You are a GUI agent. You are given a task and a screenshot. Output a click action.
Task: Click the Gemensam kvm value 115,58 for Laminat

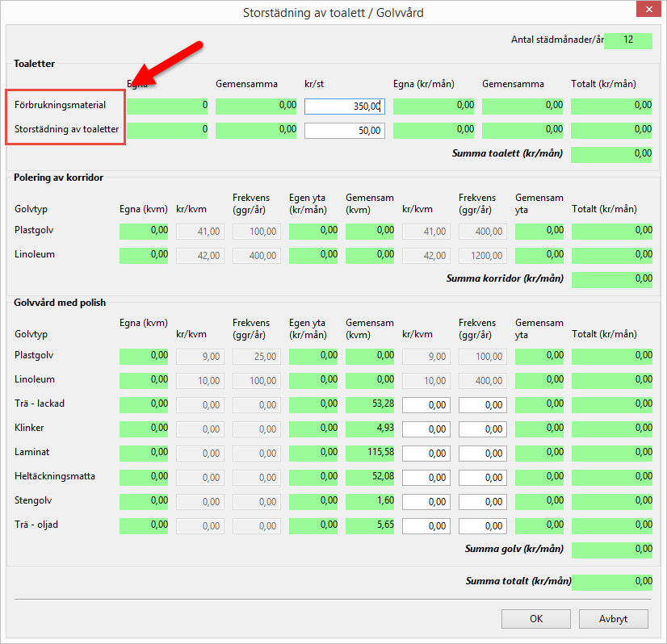[x=370, y=453]
